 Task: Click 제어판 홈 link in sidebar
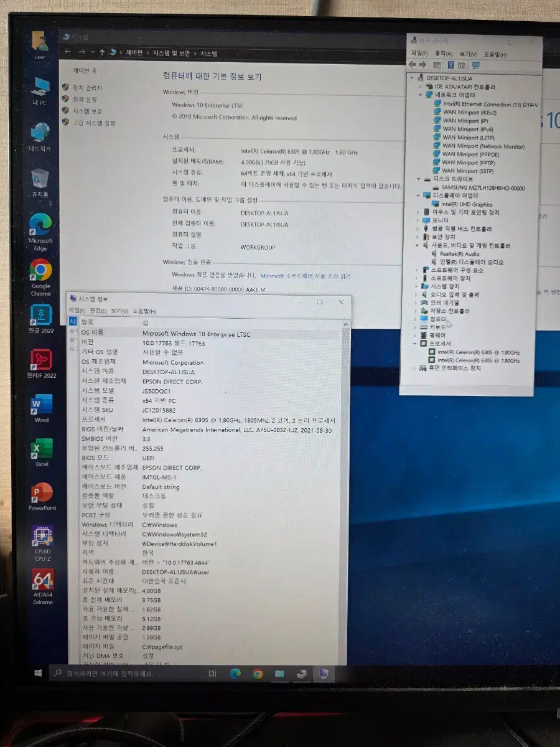(85, 71)
